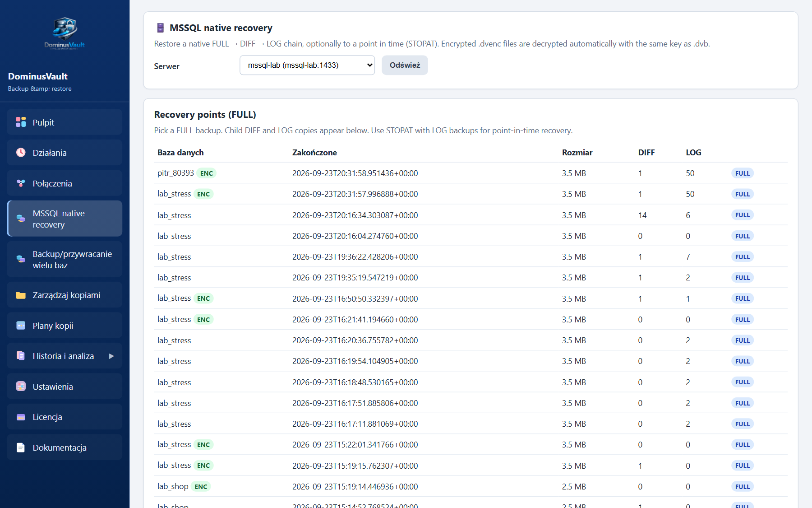Click the Pulpit dashboard icon
This screenshot has height=508, width=812.
(21, 122)
